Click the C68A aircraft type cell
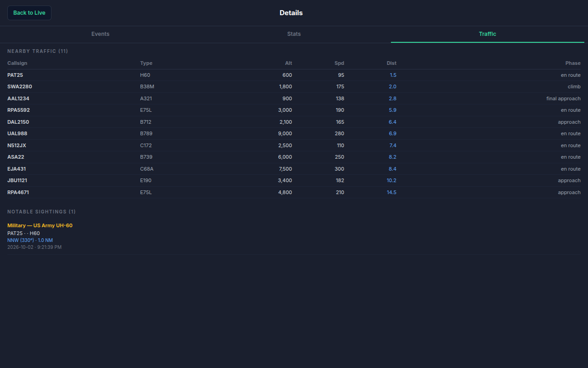 [147, 169]
